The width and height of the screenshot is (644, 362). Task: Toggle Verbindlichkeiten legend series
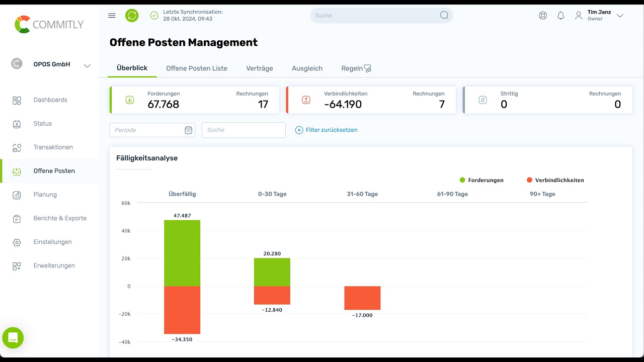tap(555, 180)
